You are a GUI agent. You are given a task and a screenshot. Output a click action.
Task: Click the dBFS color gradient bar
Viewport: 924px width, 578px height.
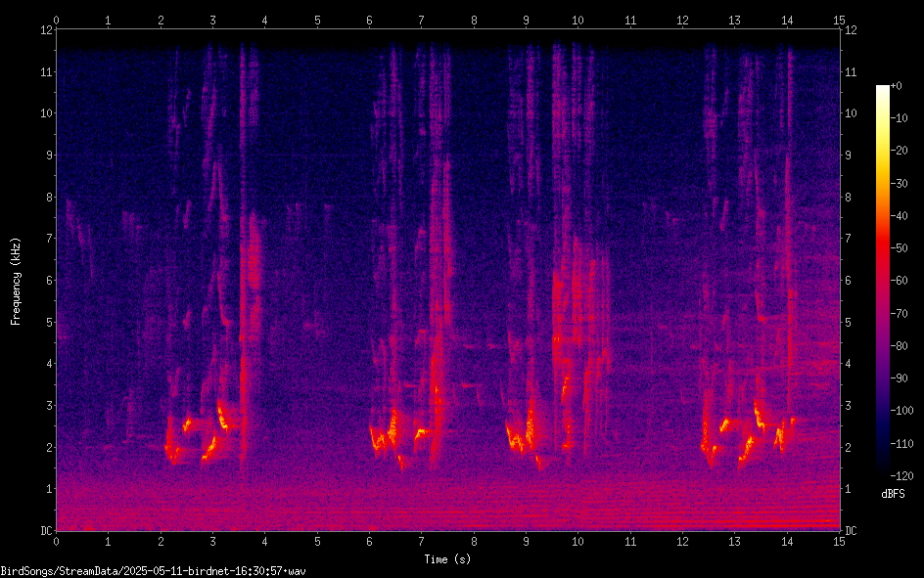[x=882, y=280]
